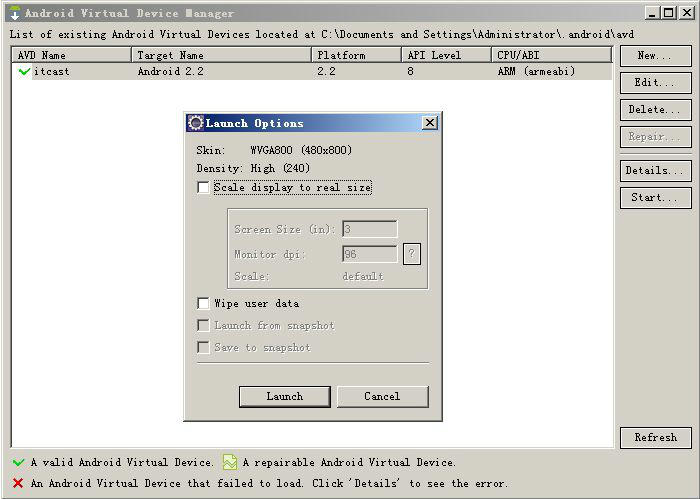700x499 pixels.
Task: Click the AVD Manager title bar icon
Action: 15,13
